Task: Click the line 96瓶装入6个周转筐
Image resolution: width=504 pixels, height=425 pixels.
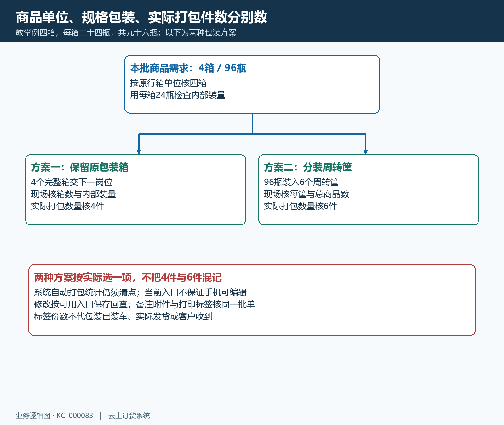Action: coord(301,182)
